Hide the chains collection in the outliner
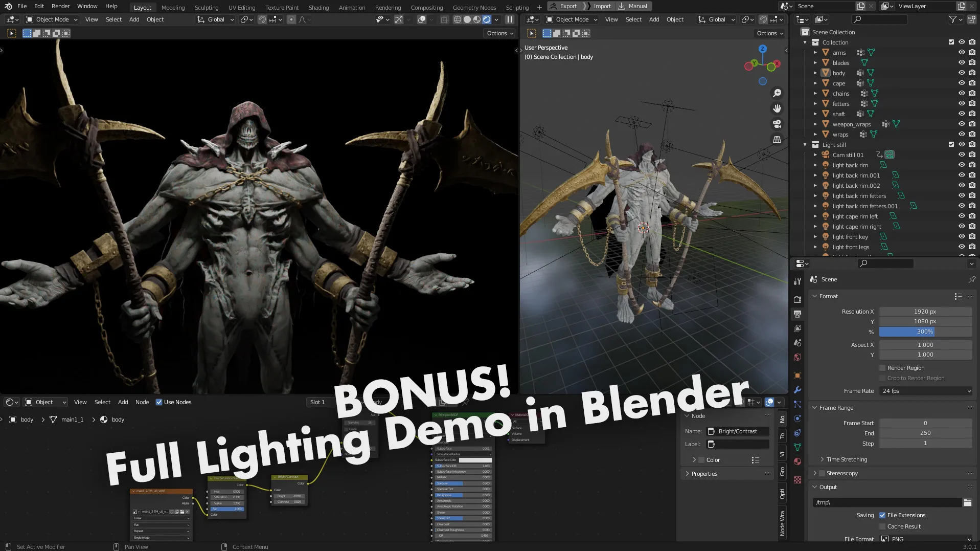The image size is (980, 551). (x=962, y=93)
